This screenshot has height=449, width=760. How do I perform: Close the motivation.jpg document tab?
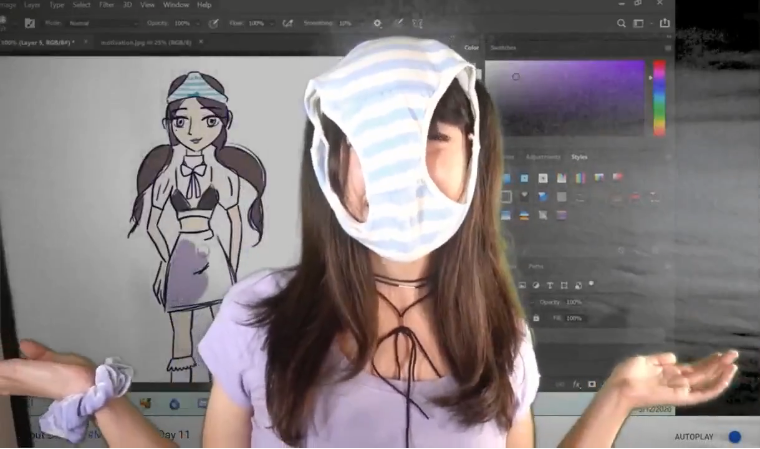pos(201,42)
